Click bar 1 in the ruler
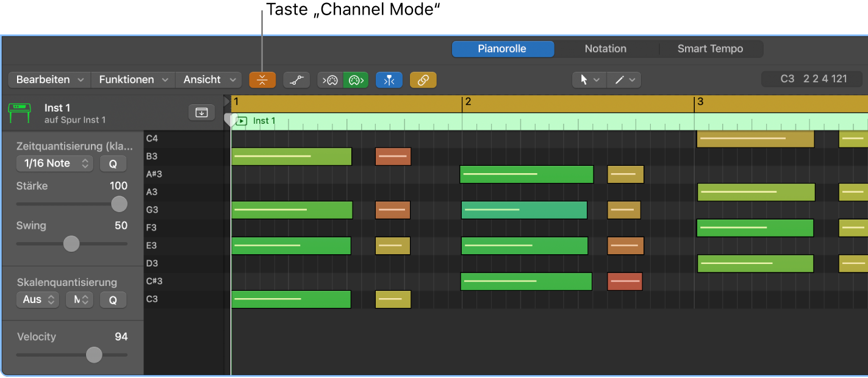 click(236, 102)
